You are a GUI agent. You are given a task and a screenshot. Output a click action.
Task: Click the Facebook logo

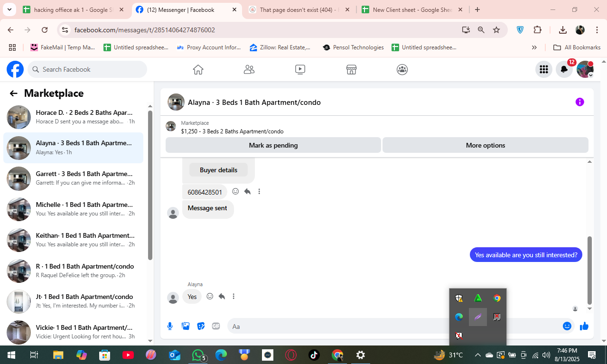[15, 69]
